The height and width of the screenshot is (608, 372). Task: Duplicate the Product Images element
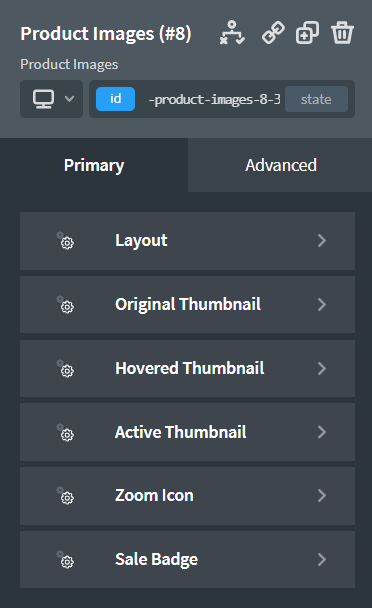[307, 33]
